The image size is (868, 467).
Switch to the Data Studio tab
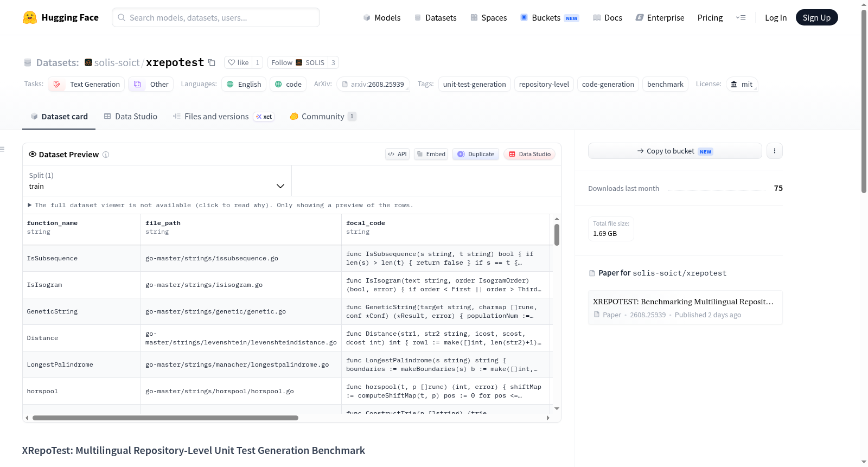tap(130, 116)
